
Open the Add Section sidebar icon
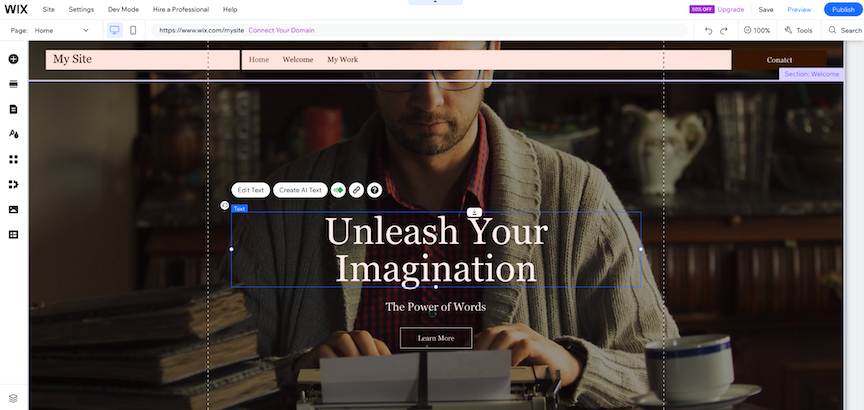click(x=13, y=84)
